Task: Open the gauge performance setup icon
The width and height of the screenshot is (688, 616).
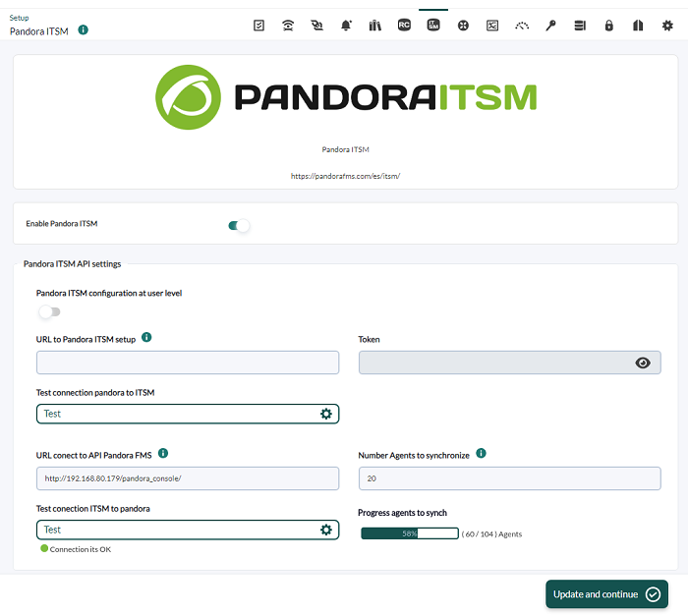Action: pos(522,26)
